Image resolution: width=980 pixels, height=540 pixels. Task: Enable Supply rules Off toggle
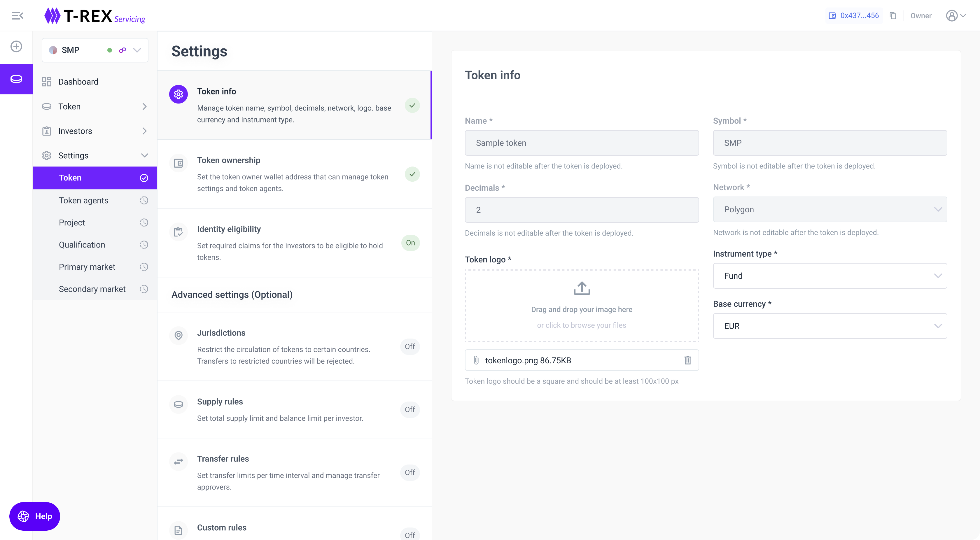click(x=410, y=410)
